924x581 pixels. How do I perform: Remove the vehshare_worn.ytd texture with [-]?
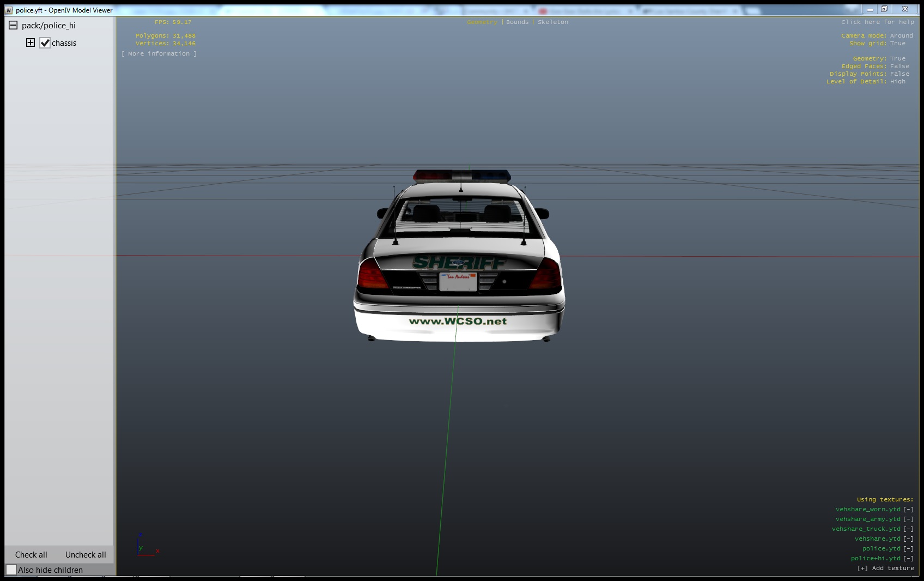pos(908,510)
